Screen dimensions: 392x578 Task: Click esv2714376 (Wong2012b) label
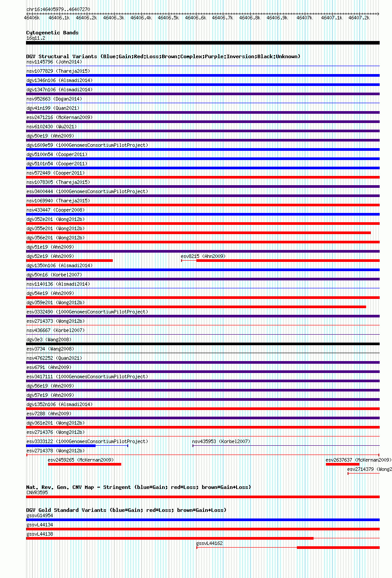(x=55, y=432)
